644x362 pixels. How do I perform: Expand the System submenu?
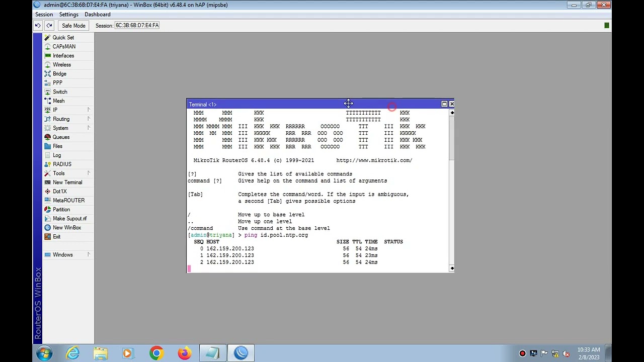pos(89,128)
